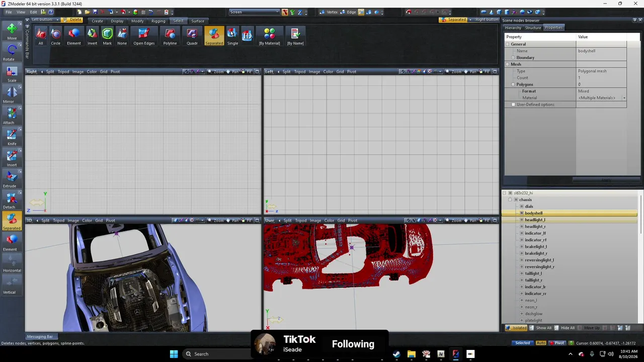
Task: Choose the Scale tool
Action: 12,73
